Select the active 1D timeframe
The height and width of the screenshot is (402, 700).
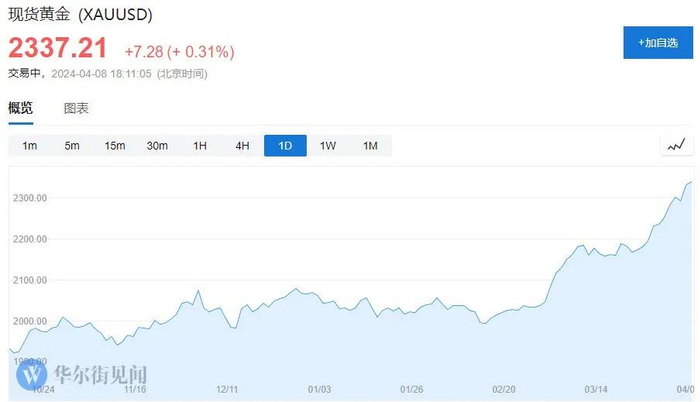(x=285, y=146)
